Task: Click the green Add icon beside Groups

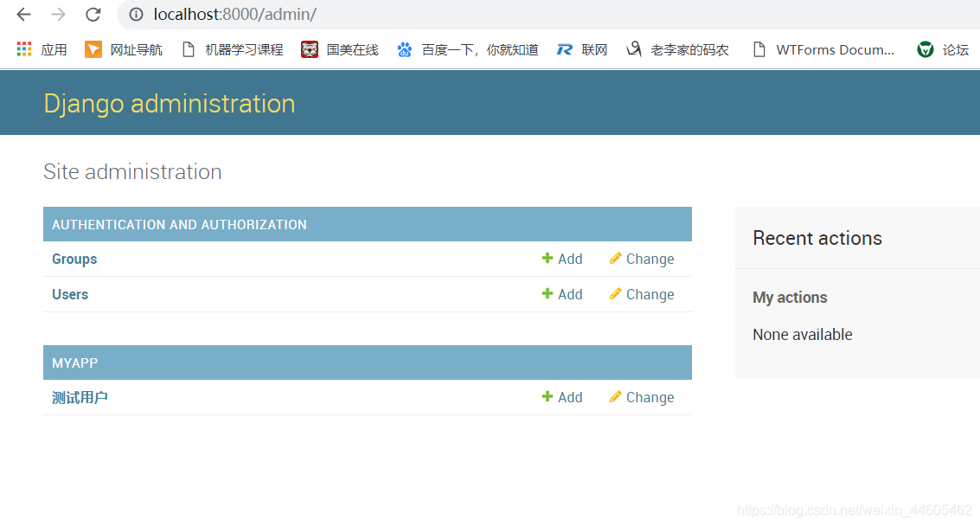Action: click(x=547, y=258)
